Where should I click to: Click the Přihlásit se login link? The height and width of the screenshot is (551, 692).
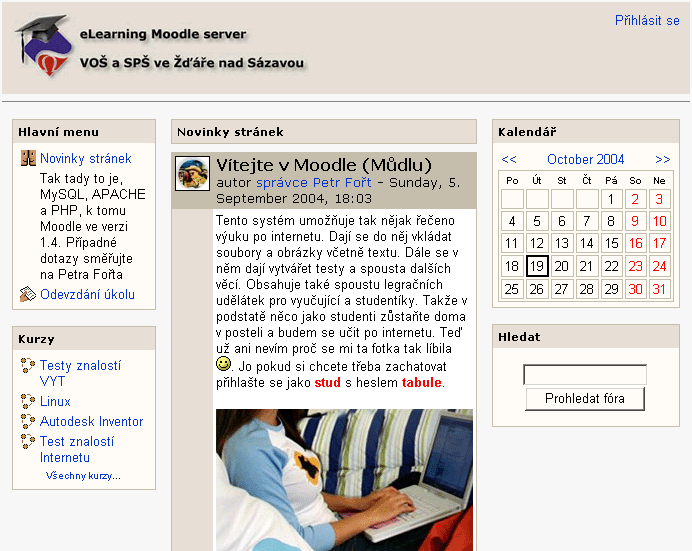[647, 21]
